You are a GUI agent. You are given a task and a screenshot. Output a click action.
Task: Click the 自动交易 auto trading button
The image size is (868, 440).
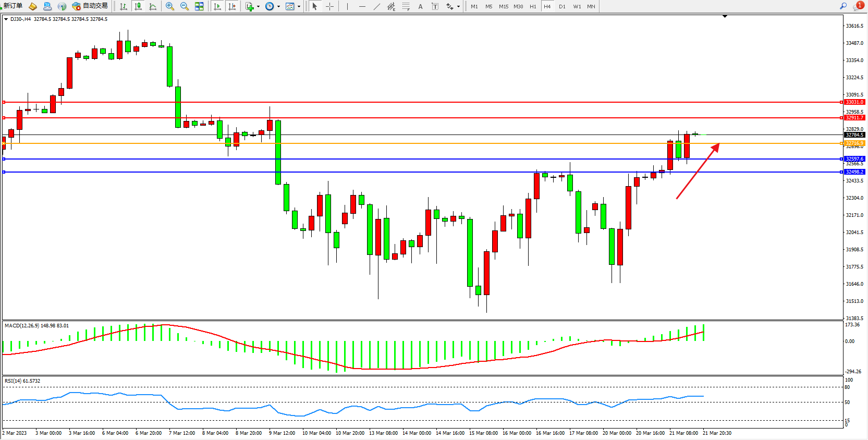pyautogui.click(x=90, y=6)
